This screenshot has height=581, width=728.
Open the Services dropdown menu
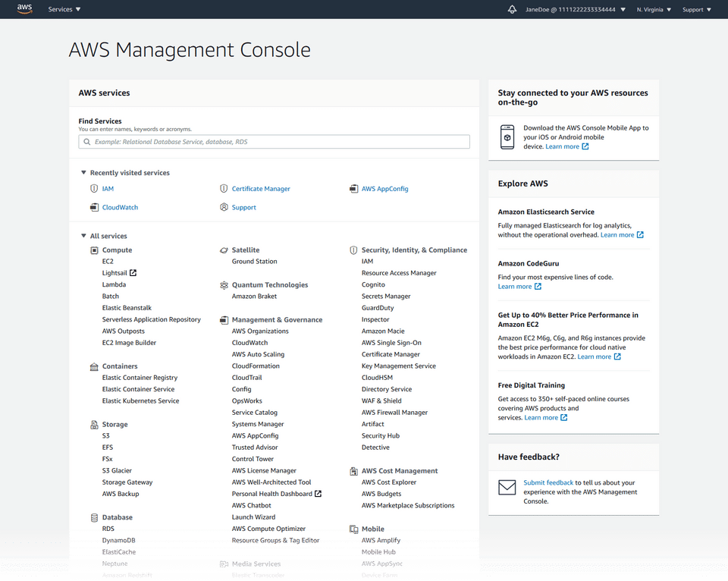tap(64, 9)
